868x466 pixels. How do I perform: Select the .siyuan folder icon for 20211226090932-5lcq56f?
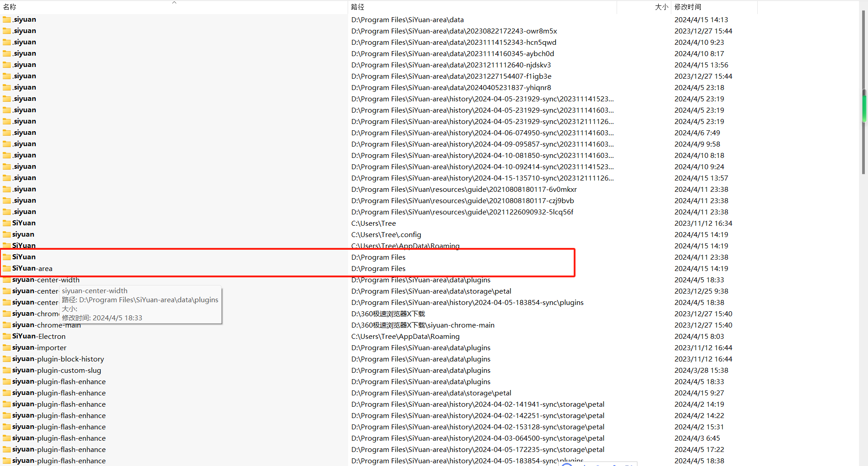(x=7, y=212)
